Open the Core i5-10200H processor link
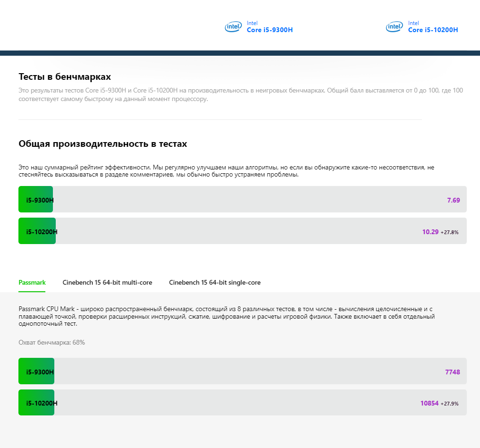Viewport: 480px width, 448px height. 433,30
